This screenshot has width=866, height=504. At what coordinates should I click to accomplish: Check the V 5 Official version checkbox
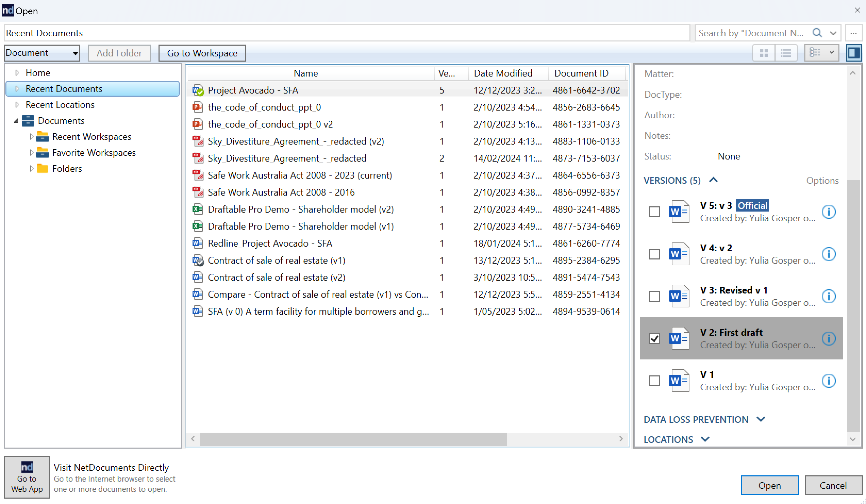[x=654, y=212]
